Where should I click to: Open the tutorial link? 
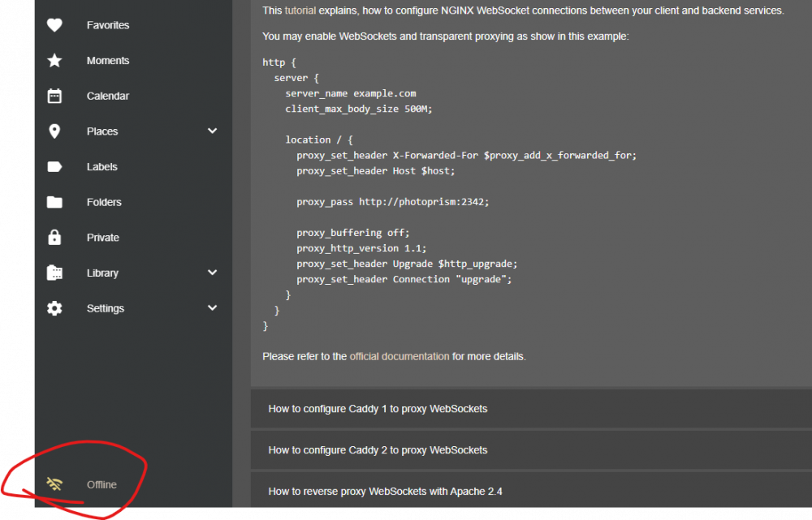tap(300, 11)
